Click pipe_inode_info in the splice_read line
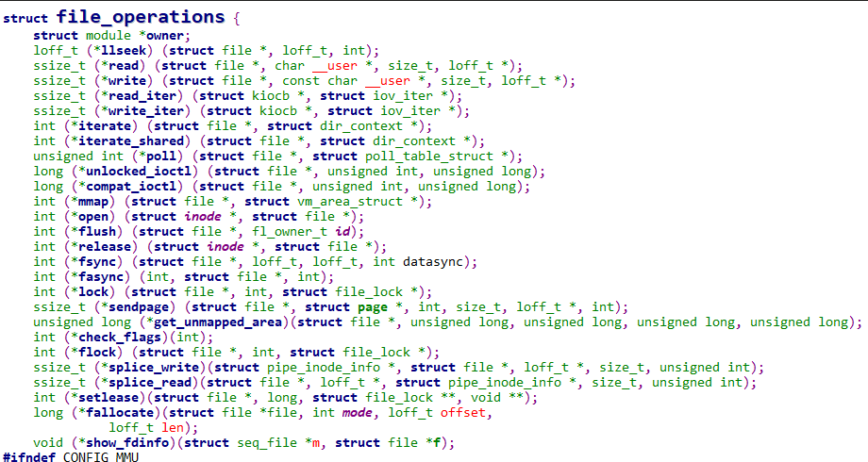 (x=505, y=382)
